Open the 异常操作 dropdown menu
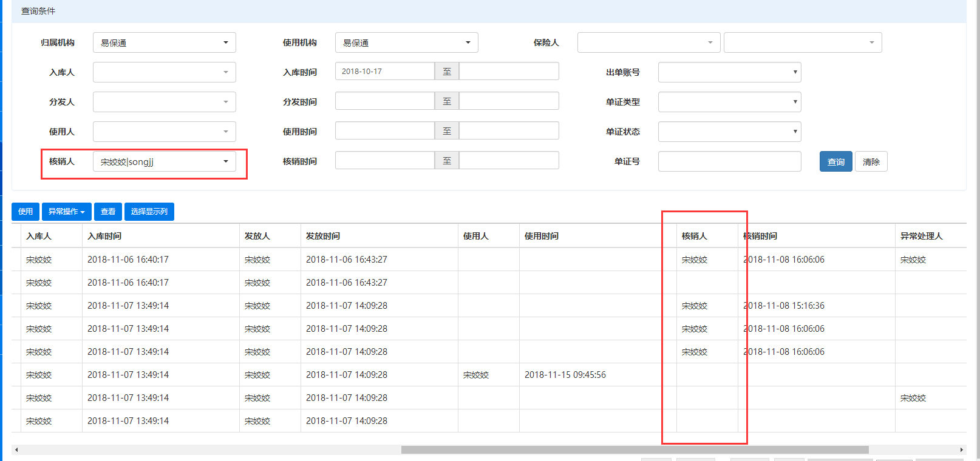The height and width of the screenshot is (461, 980). click(x=67, y=212)
